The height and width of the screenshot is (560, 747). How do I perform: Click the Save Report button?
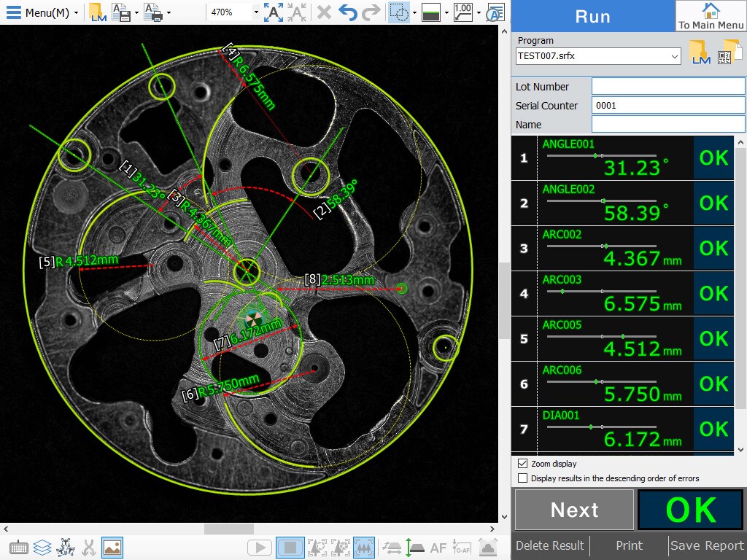coord(707,545)
